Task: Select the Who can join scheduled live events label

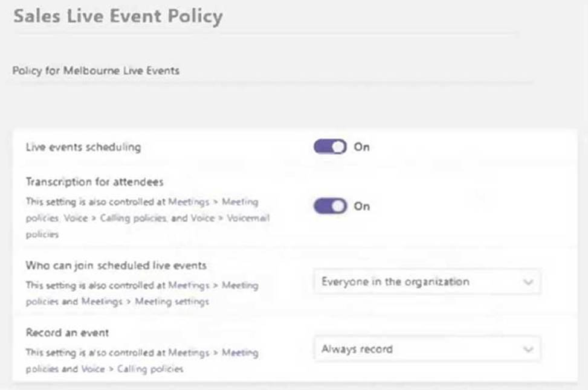Action: point(116,265)
